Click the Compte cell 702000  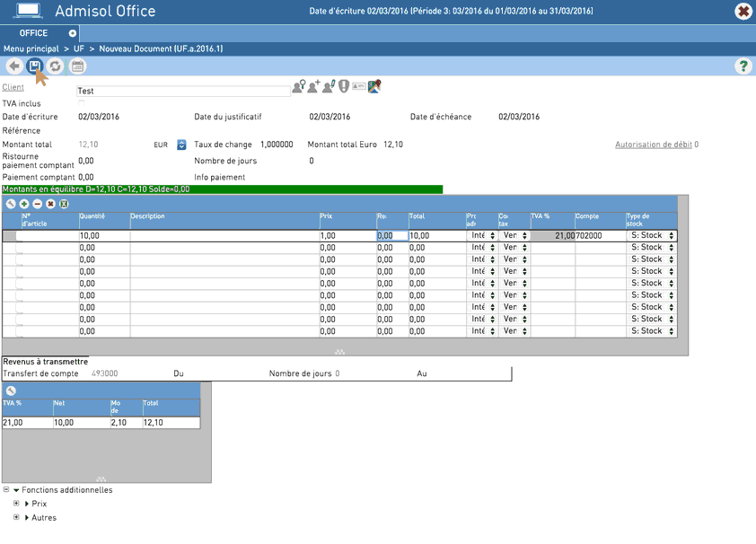click(601, 235)
